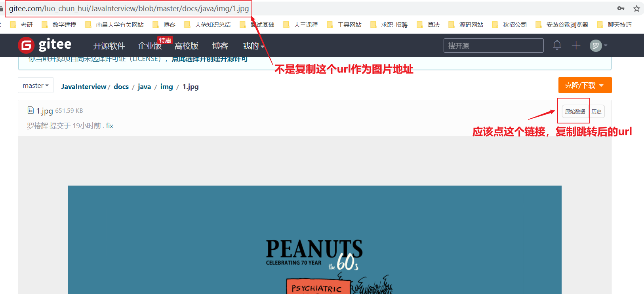Open the 源码网站 bookmark folder

(x=466, y=25)
